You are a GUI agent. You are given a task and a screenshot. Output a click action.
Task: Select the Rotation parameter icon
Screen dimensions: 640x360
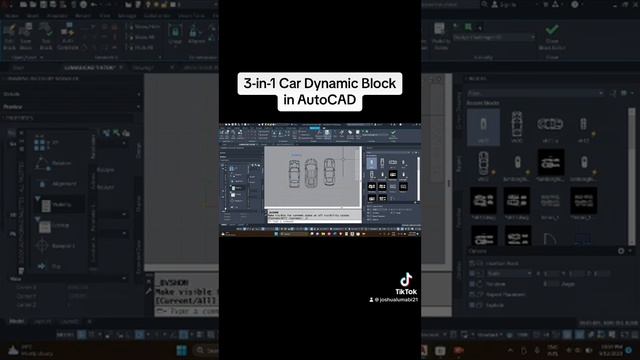pyautogui.click(x=42, y=163)
